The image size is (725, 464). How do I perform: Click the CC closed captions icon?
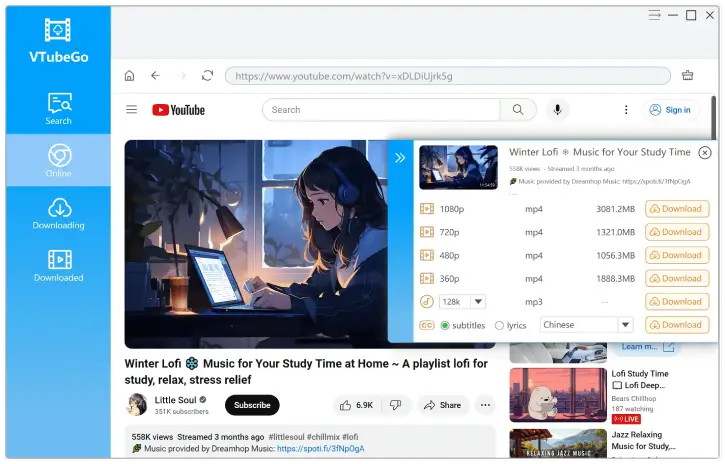(427, 325)
